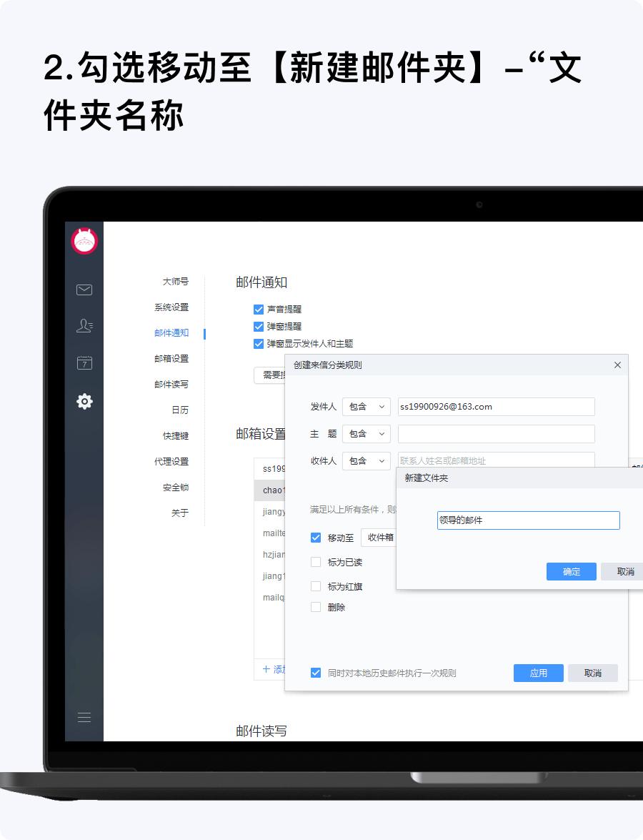Open the Calendar icon in left sidebar

(x=84, y=362)
